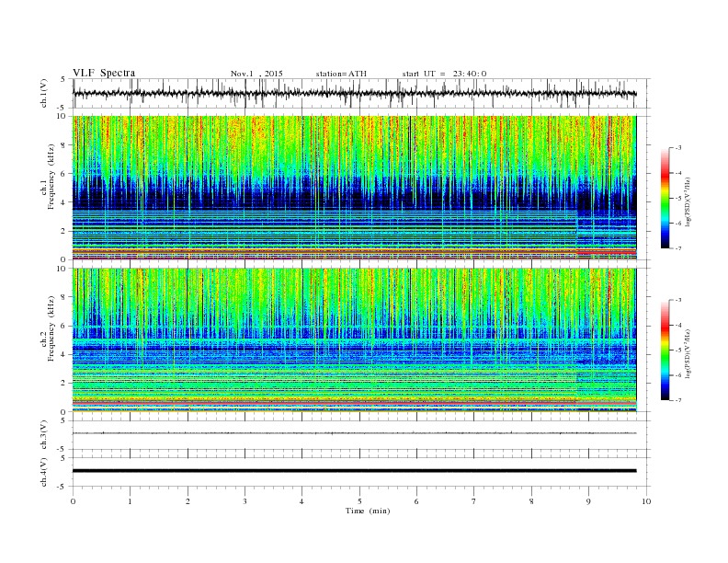728x563 pixels.
Task: Click the ch.1(V) waveform axis label
Action: pyautogui.click(x=44, y=95)
